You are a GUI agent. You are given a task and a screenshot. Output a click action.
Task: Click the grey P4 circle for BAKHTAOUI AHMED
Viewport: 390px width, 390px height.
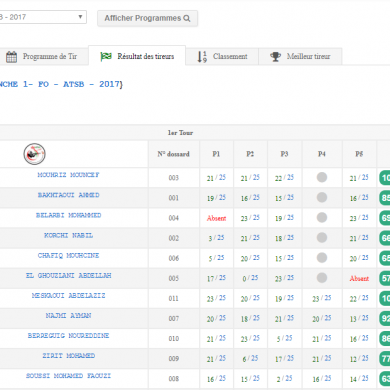pyautogui.click(x=322, y=197)
